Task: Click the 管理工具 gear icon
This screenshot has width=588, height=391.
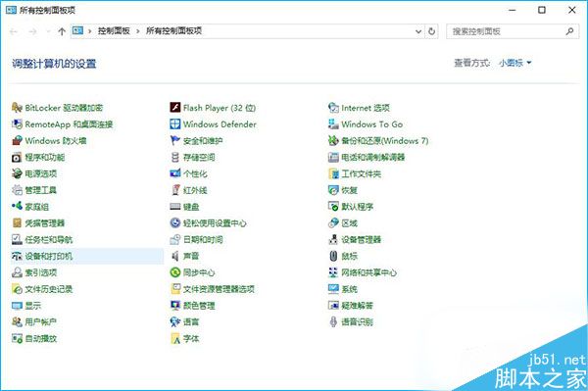Action: tap(17, 190)
